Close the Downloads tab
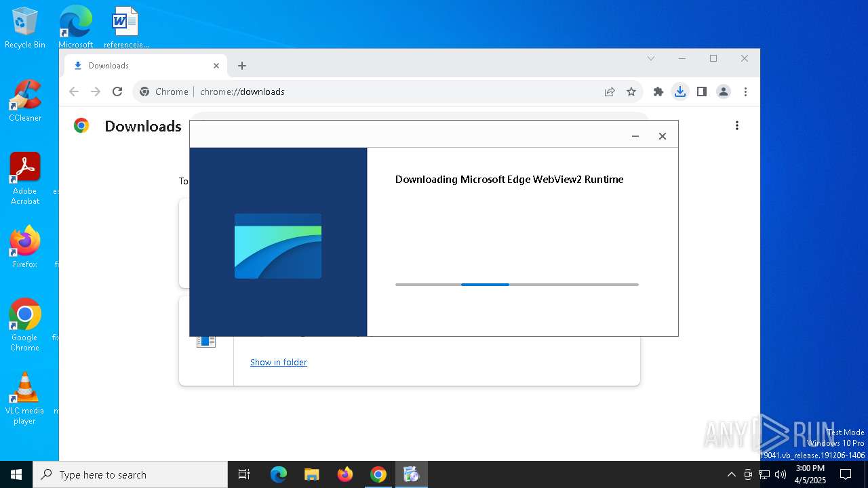Screen dimensions: 868x488 click(x=216, y=66)
